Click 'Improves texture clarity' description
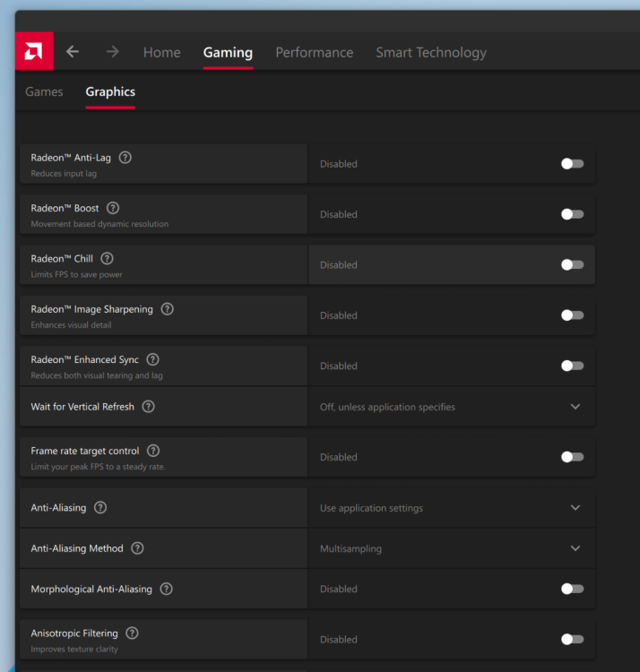 point(74,650)
